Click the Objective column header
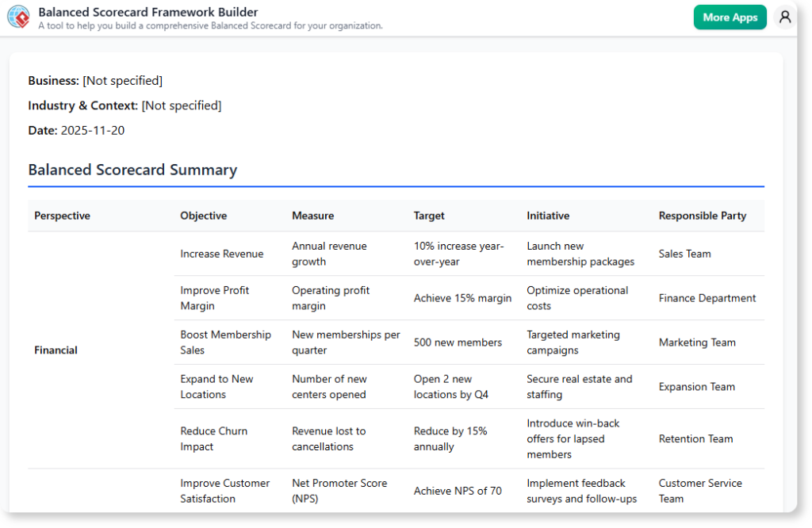The width and height of the screenshot is (812, 528). click(x=203, y=215)
